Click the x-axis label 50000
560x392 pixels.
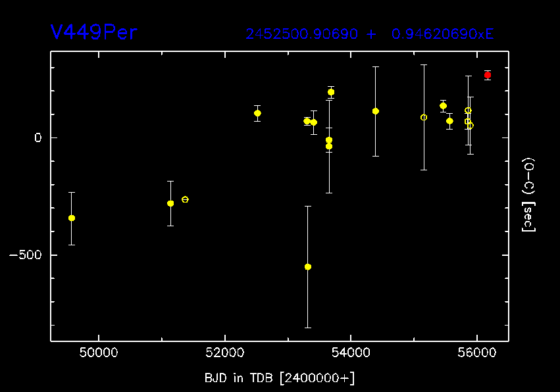tap(99, 353)
